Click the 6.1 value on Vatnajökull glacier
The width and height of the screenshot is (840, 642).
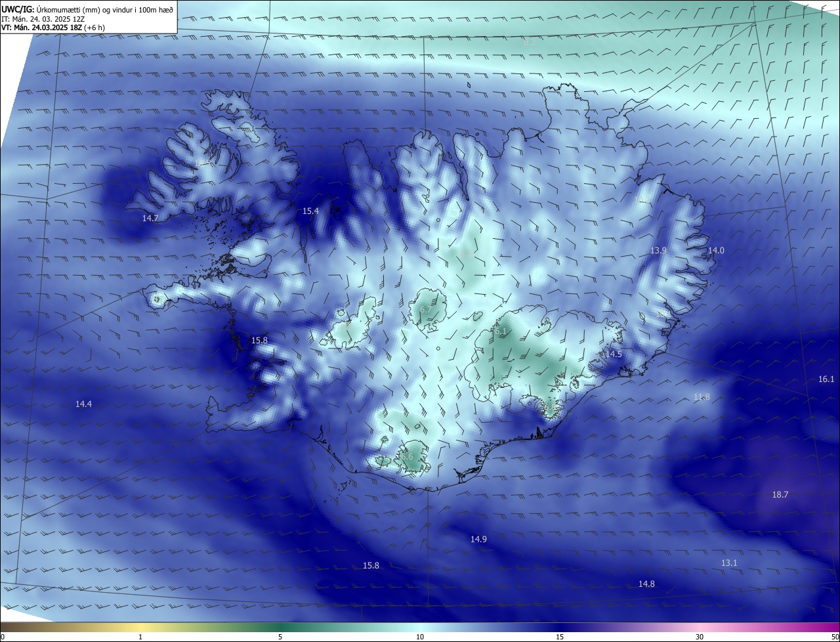[x=501, y=332]
